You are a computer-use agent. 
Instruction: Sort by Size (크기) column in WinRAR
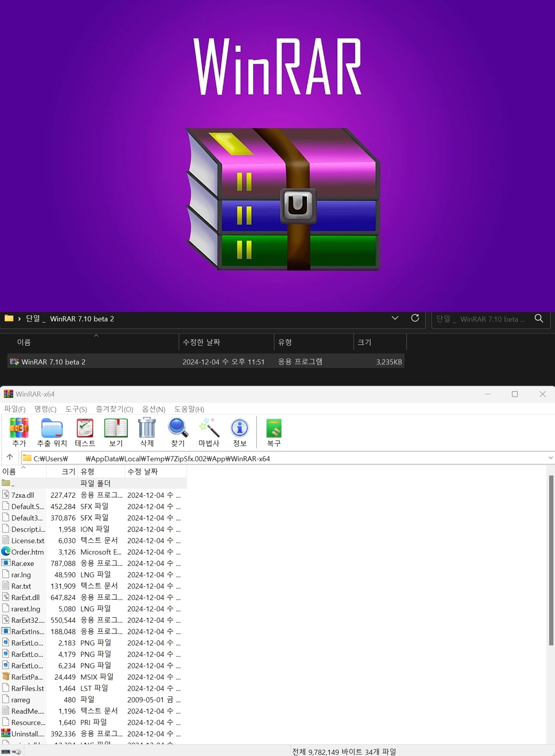[62, 471]
